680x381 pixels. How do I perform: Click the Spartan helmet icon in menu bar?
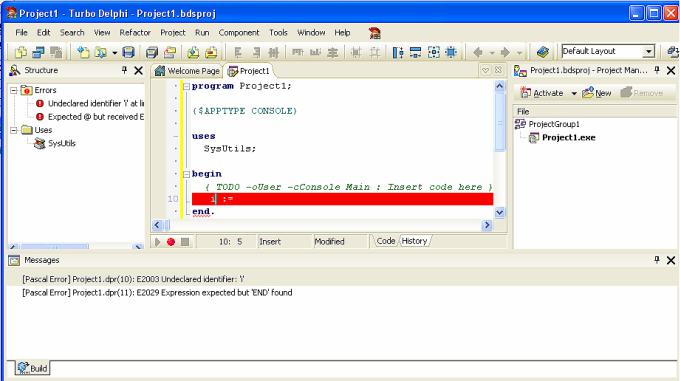(x=375, y=33)
